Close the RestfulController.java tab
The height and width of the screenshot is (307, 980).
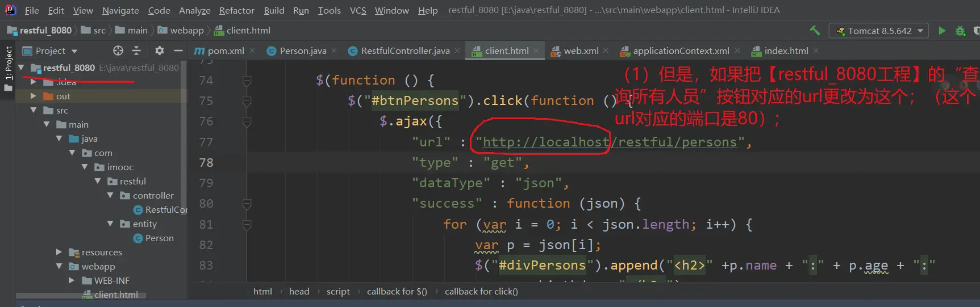pos(457,51)
